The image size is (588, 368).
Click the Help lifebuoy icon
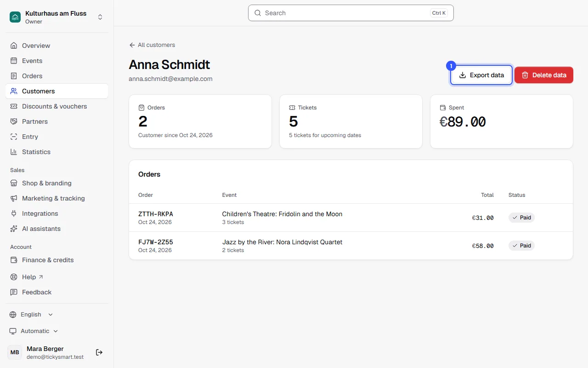click(14, 277)
